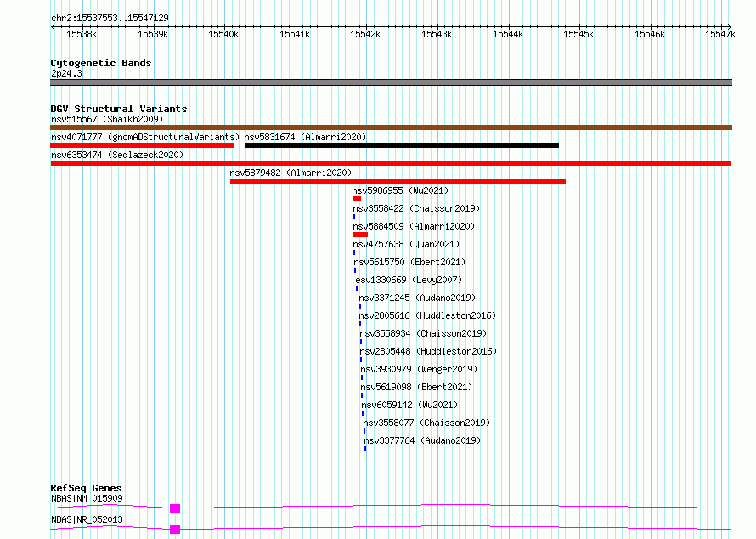This screenshot has height=539, width=756.
Task: Click the nsv5879482 (Almarri2020) label
Action: 291,173
